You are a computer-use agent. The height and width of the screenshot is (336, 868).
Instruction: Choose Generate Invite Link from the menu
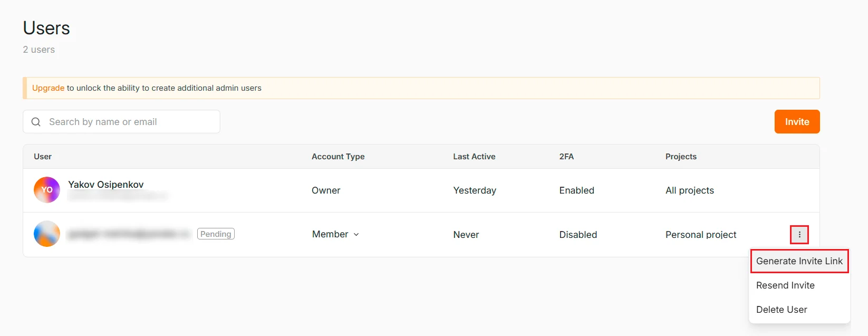pyautogui.click(x=799, y=261)
